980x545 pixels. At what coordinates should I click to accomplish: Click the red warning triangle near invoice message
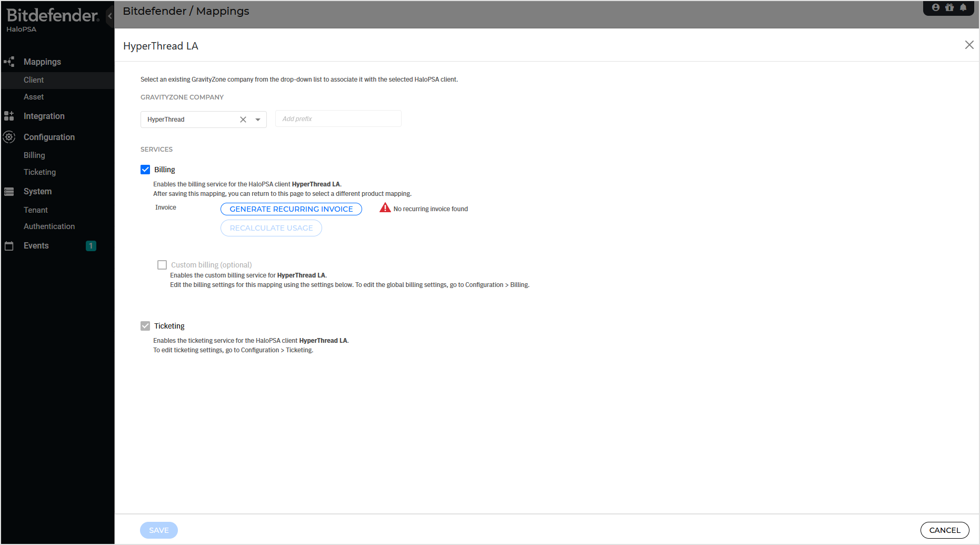385,207
